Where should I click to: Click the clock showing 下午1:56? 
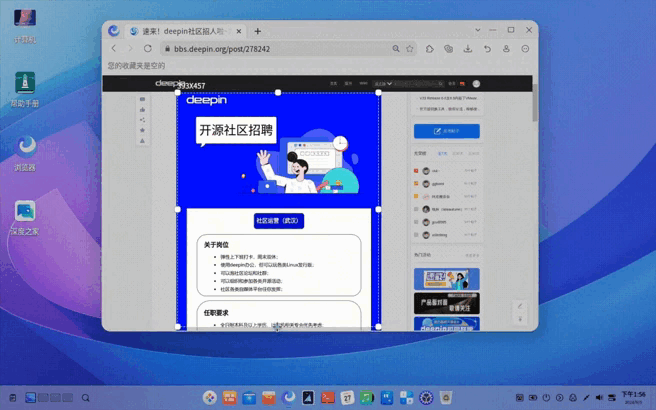pyautogui.click(x=633, y=397)
